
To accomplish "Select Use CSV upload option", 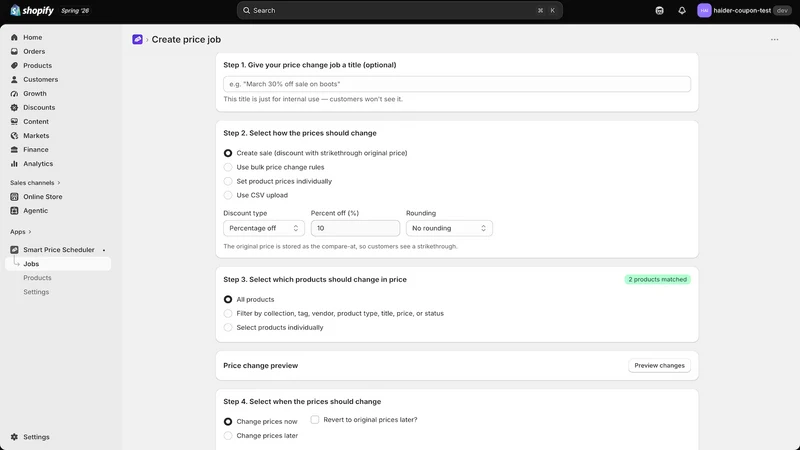I will click(x=228, y=195).
